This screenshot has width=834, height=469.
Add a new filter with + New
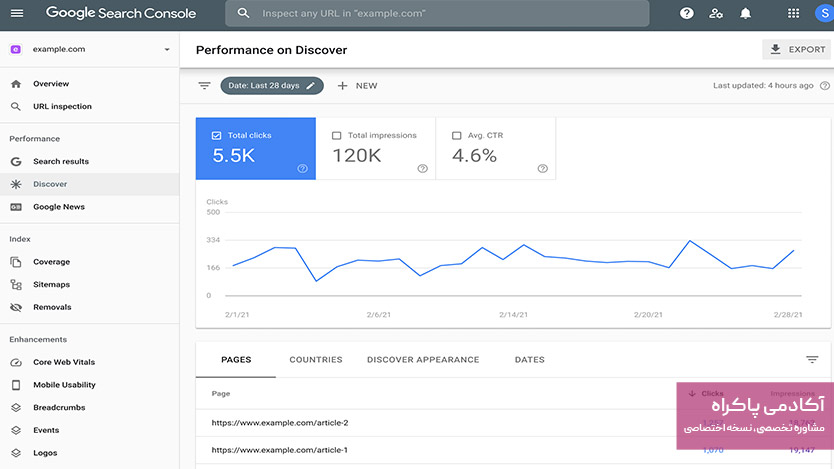tap(357, 86)
